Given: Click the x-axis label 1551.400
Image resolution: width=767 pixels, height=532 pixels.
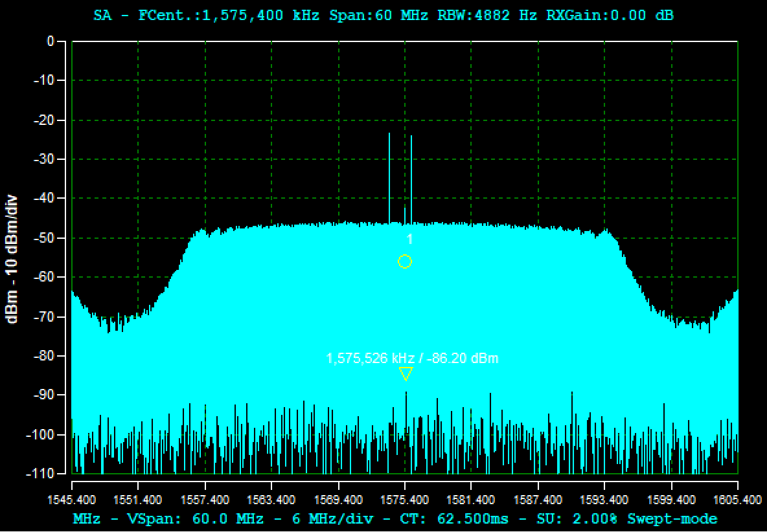Looking at the screenshot, I should point(139,500).
